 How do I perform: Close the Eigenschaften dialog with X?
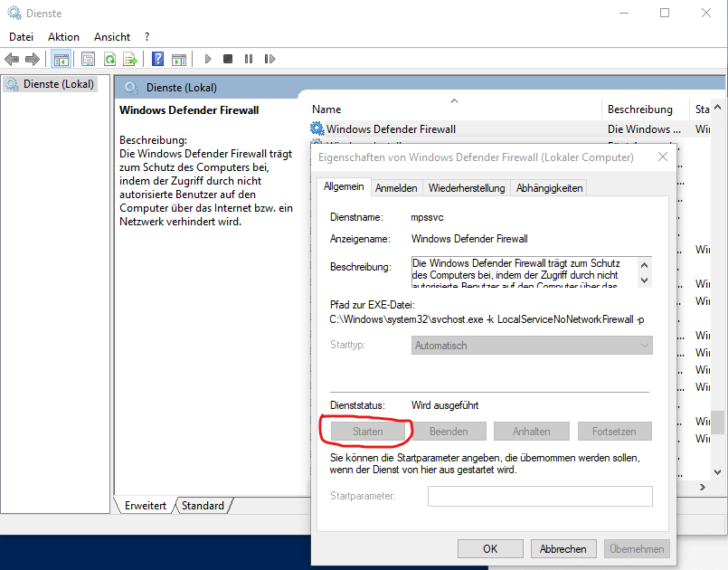coord(663,157)
